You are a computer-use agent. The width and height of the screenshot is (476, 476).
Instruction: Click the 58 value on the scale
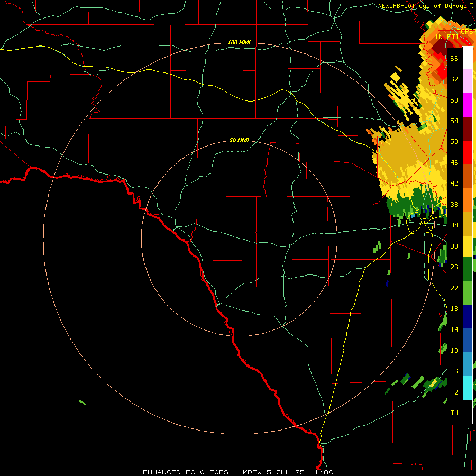[454, 100]
